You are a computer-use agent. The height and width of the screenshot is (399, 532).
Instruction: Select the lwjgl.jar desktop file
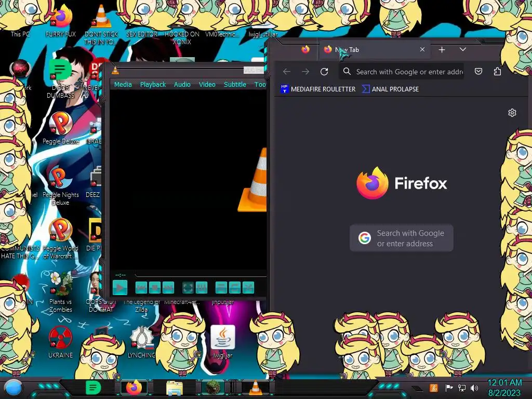(223, 342)
